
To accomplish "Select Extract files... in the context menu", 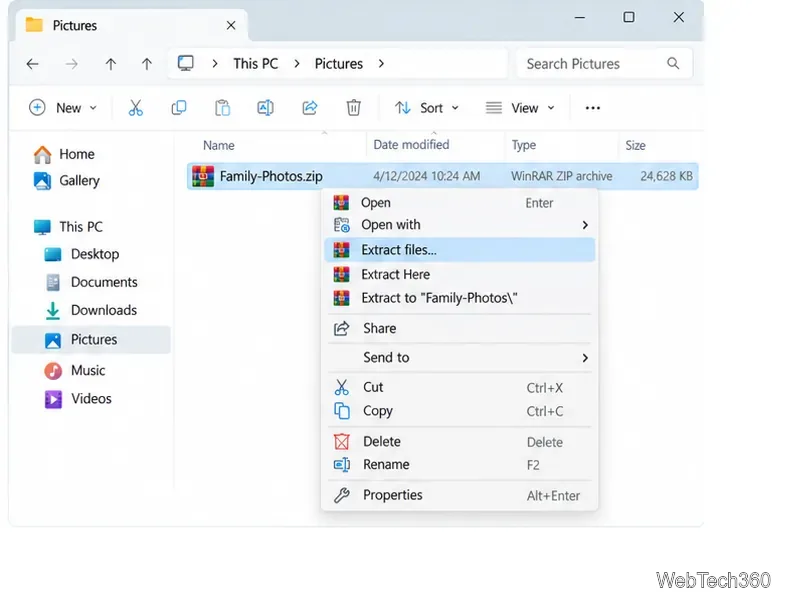I will coord(460,250).
